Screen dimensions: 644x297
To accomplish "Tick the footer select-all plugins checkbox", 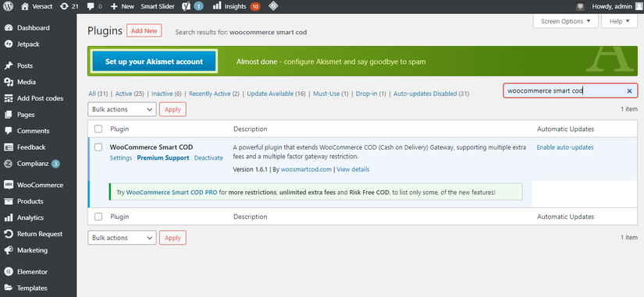I will tap(98, 217).
